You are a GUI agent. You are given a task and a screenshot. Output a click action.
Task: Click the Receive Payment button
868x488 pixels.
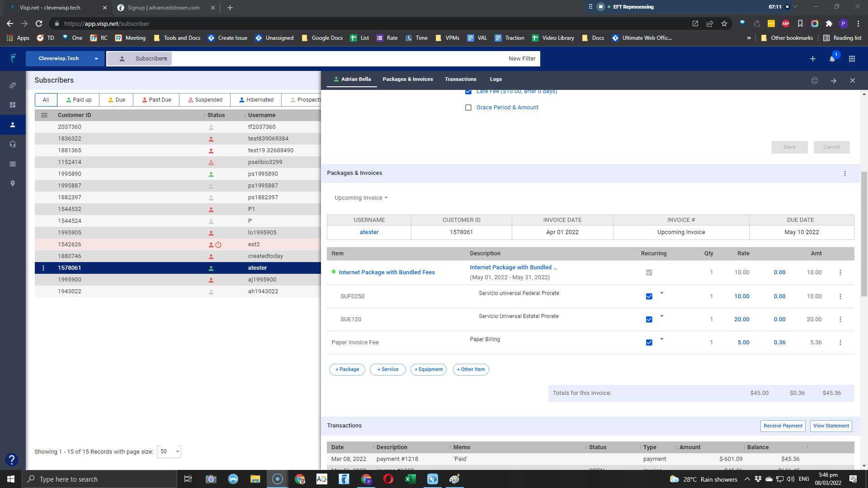tap(783, 426)
